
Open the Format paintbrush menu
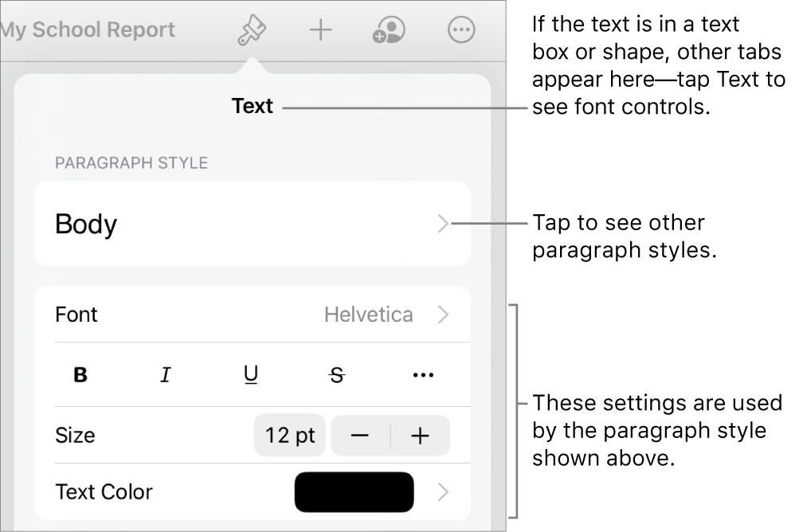coord(250,29)
